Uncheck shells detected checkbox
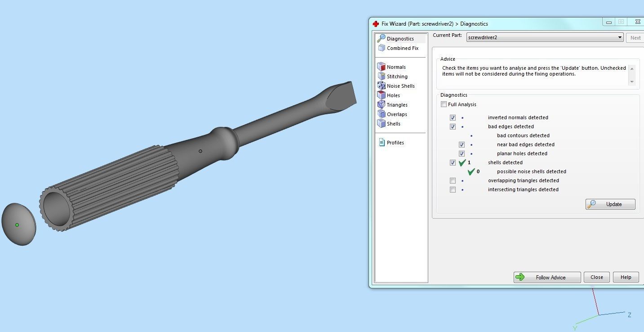Image resolution: width=644 pixels, height=332 pixels. (453, 162)
